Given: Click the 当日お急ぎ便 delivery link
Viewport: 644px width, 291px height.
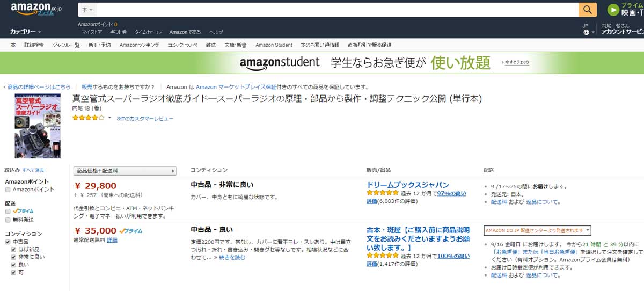Looking at the screenshot, I should (x=560, y=252).
